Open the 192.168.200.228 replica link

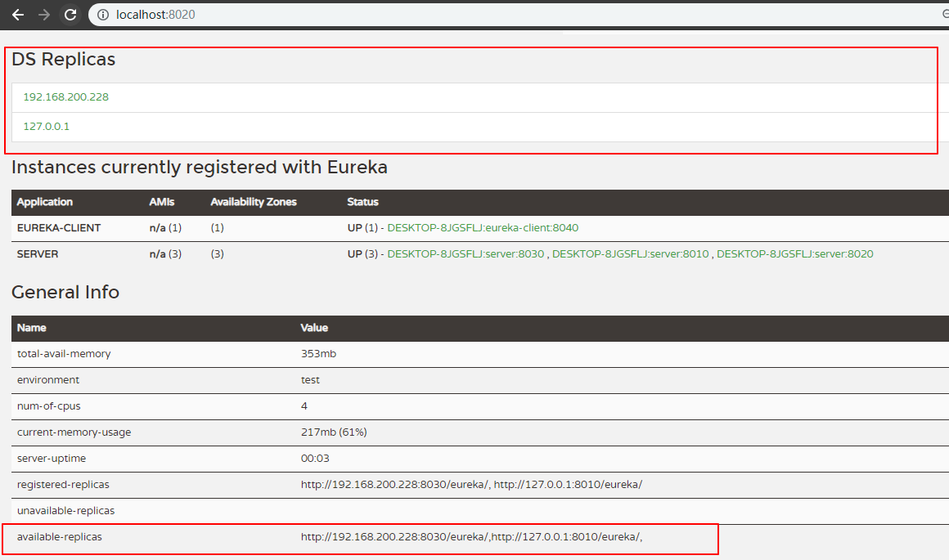tap(65, 96)
